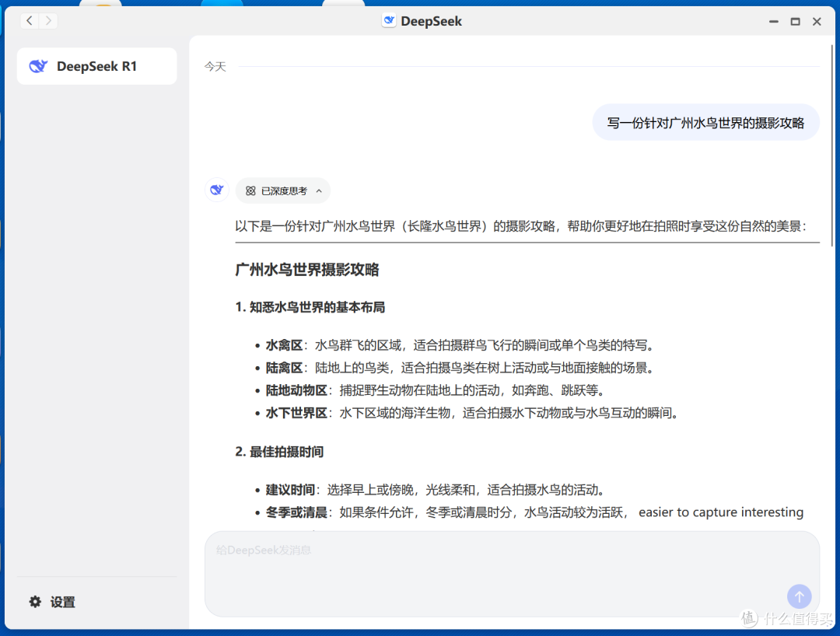Click heading 广州水鸟世界摄影攻略

coord(307,269)
